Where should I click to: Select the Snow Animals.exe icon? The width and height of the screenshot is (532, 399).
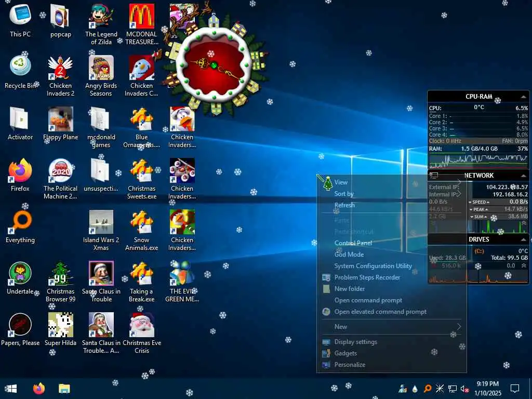click(141, 231)
